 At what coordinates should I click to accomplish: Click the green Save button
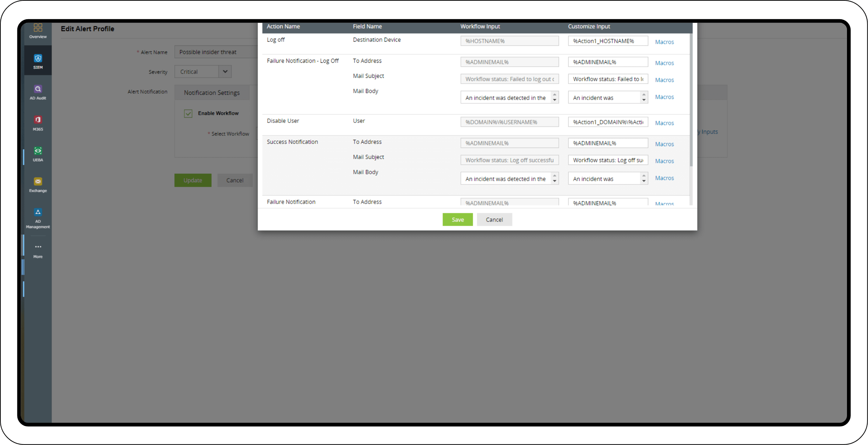click(x=458, y=220)
